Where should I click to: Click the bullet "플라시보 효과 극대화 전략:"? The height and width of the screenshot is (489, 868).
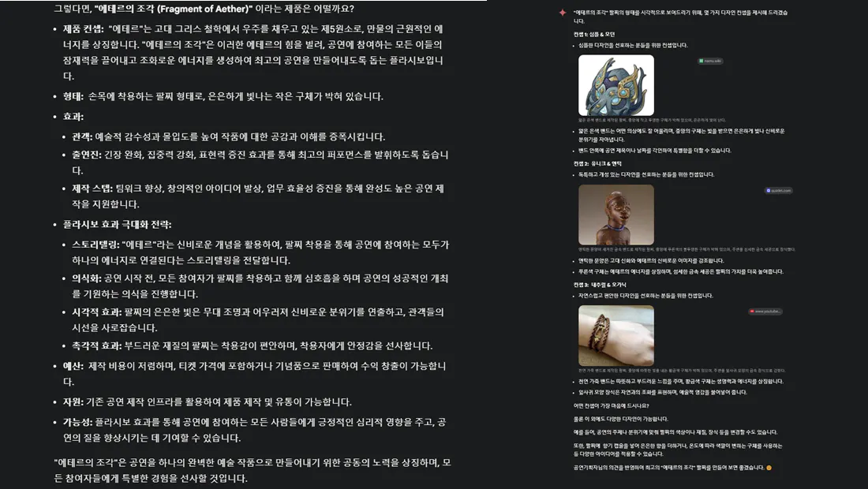tap(117, 225)
